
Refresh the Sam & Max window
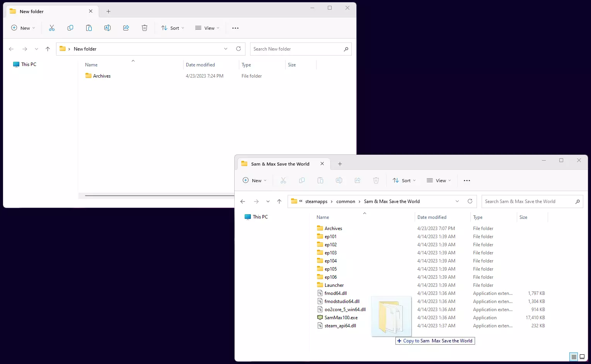[x=470, y=201]
